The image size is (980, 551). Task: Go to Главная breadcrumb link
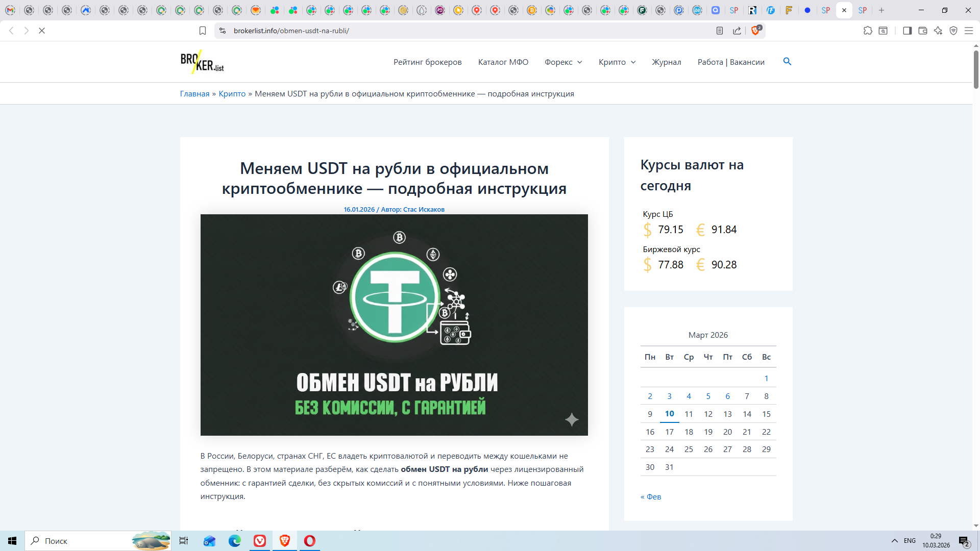click(194, 94)
